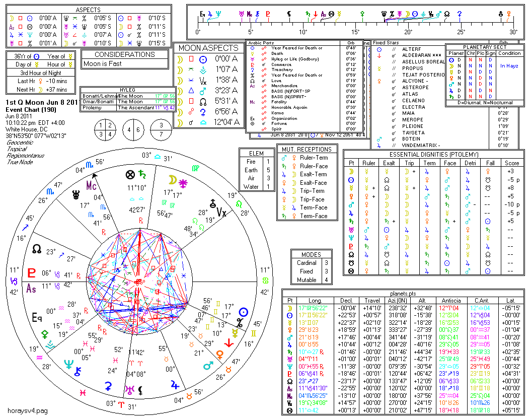Click the "Antiscia" column header in planets.pts
Viewport: 530px width, 420px height.
(x=451, y=300)
